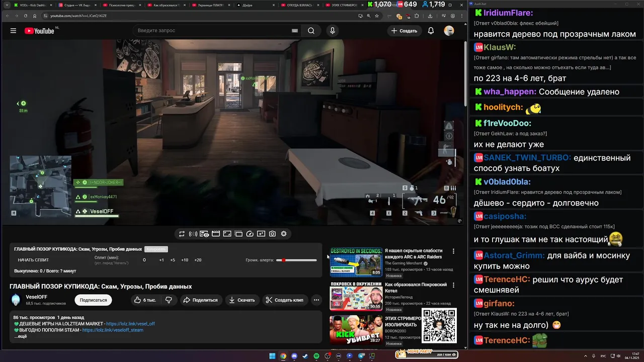The height and width of the screenshot is (362, 644).
Task: Open Telegram from the taskbar
Action: tap(361, 356)
